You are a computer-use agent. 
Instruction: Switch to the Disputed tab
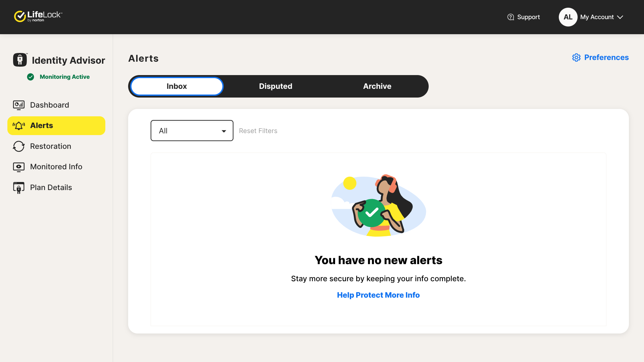click(x=276, y=86)
